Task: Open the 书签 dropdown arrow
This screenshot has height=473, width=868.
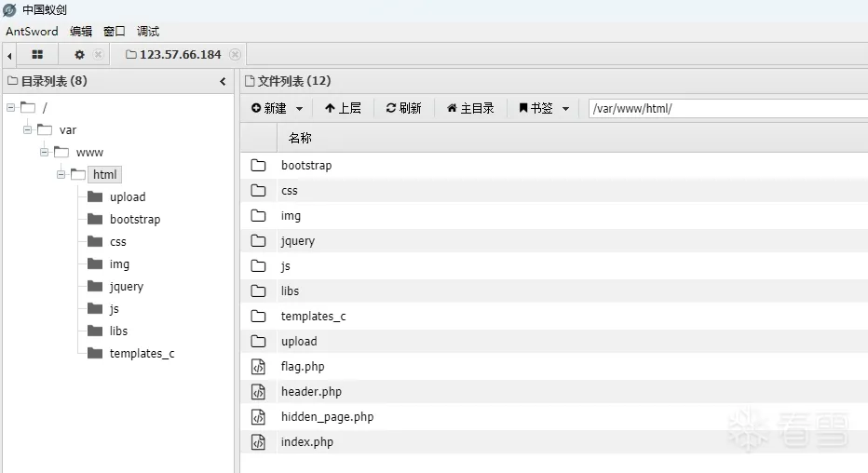Action: click(565, 108)
